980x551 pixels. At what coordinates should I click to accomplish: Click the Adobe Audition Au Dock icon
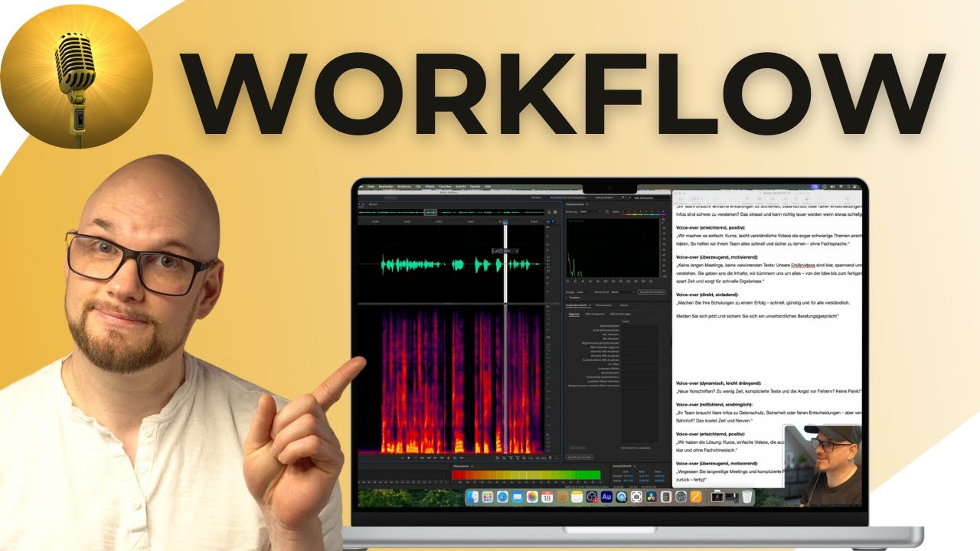(606, 497)
